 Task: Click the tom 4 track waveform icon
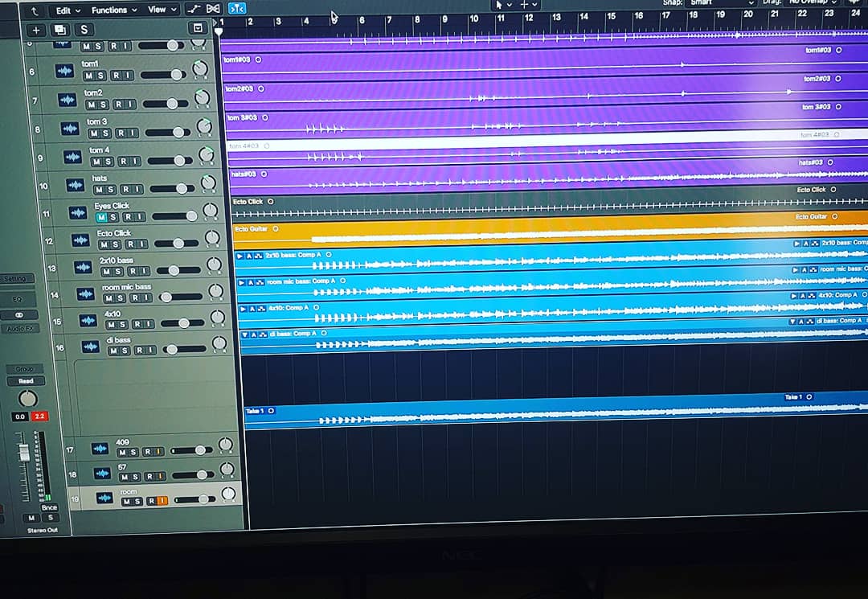click(72, 158)
